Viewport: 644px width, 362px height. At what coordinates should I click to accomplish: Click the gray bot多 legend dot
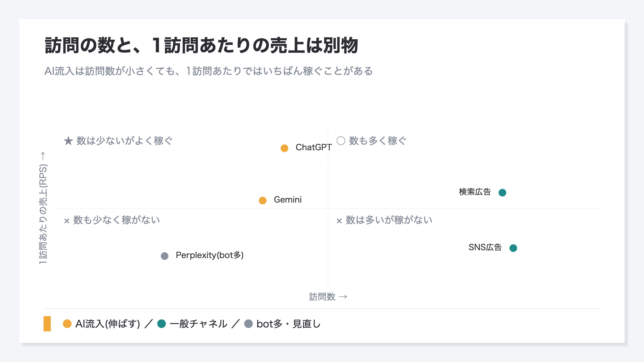click(248, 324)
